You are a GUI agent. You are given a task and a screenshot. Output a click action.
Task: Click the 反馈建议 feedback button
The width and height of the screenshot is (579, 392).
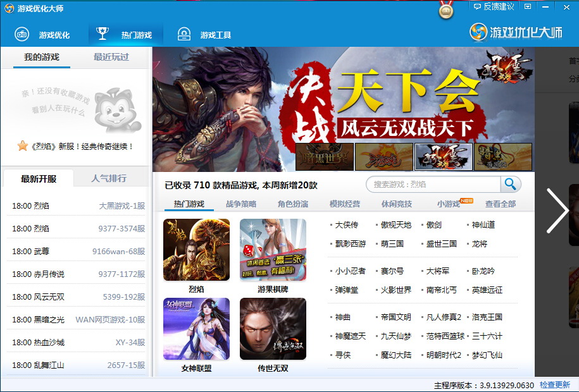tap(494, 6)
